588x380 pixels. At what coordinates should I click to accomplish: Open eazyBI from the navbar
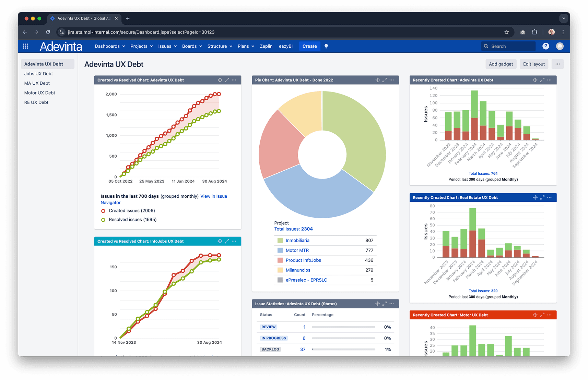pyautogui.click(x=286, y=46)
